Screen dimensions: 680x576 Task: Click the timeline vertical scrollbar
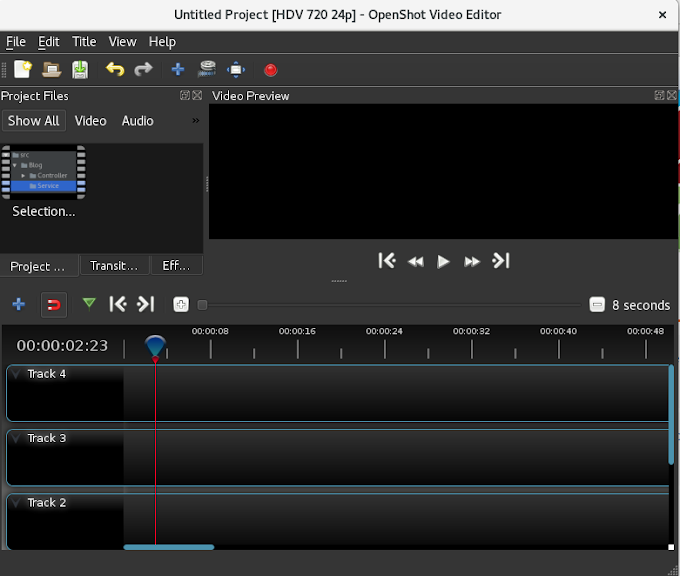671,415
